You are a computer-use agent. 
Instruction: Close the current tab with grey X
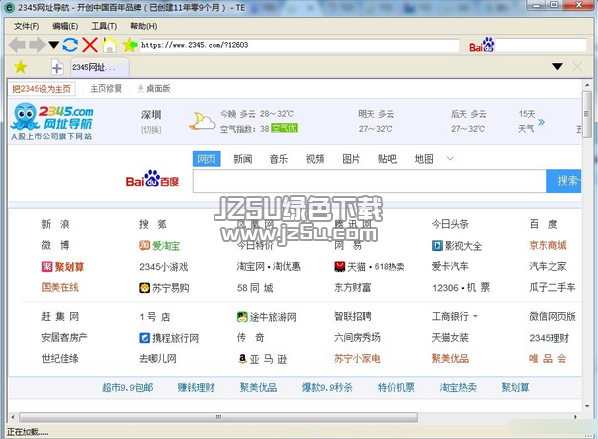577,67
